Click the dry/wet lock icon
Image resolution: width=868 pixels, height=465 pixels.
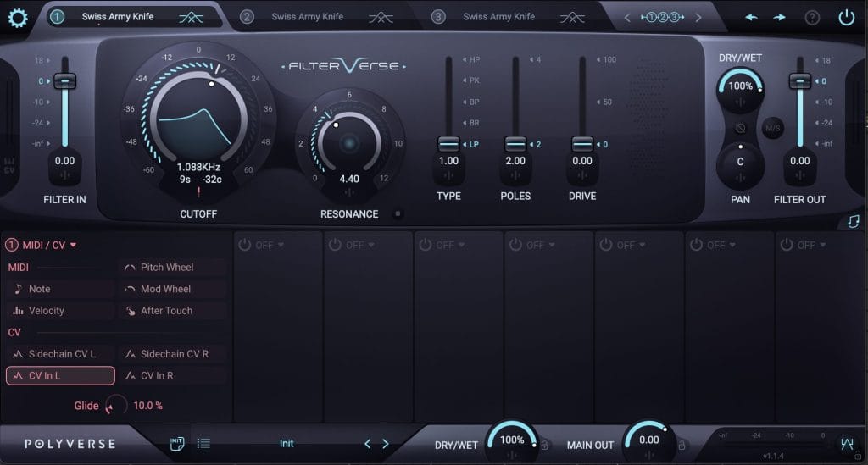pos(545,445)
